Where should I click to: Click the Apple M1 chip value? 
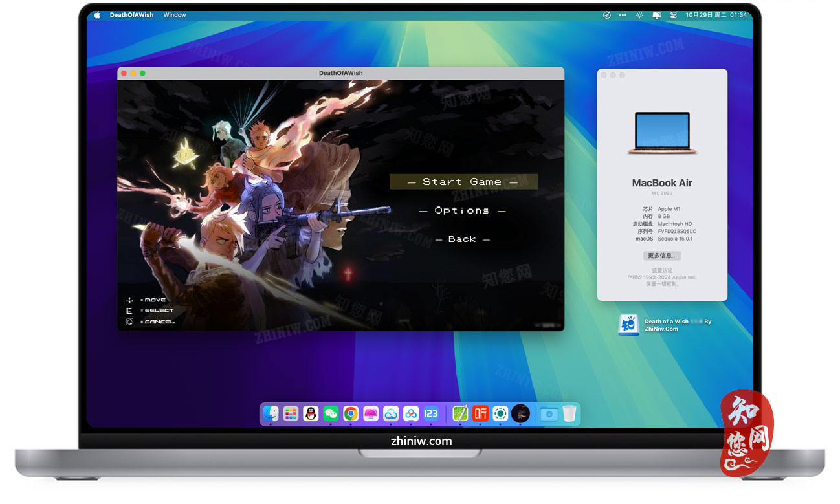pyautogui.click(x=669, y=209)
